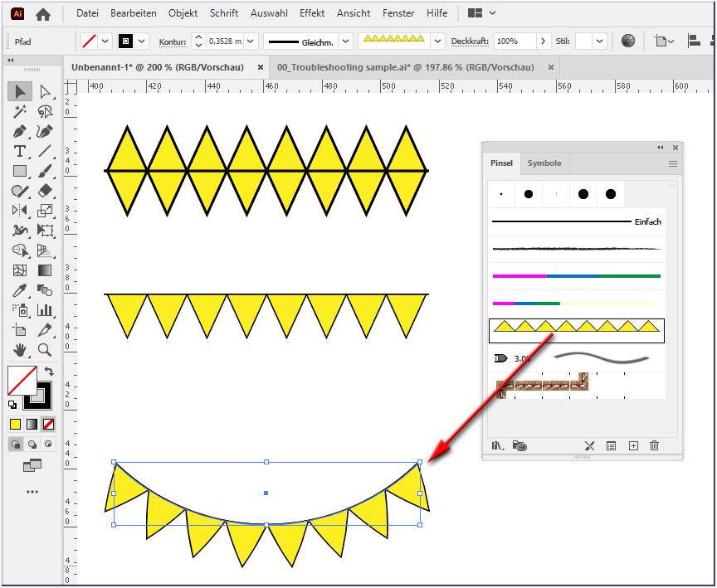Viewport: 717px width, 588px height.
Task: Open the Datei menu
Action: (x=86, y=12)
